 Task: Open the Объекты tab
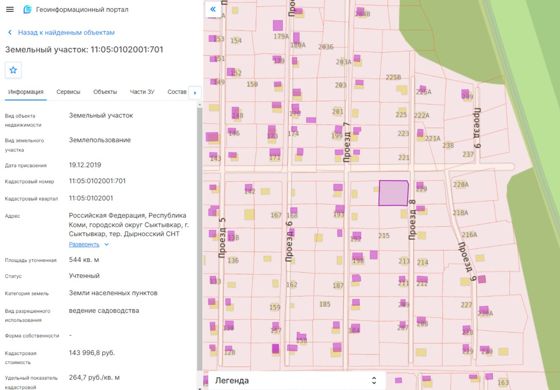pos(105,92)
